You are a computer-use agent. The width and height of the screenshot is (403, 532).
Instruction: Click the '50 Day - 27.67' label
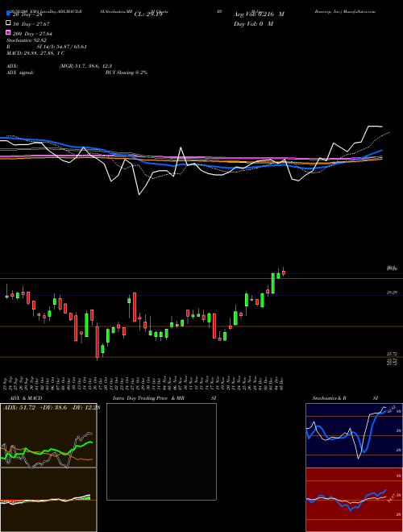pyautogui.click(x=31, y=24)
